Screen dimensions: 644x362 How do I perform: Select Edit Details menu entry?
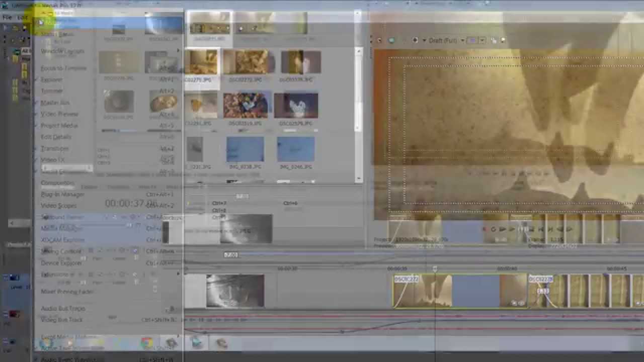[56, 137]
